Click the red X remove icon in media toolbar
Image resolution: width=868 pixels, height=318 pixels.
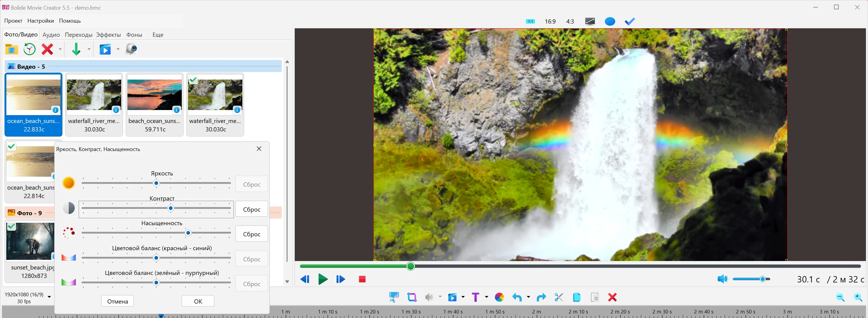pyautogui.click(x=47, y=49)
